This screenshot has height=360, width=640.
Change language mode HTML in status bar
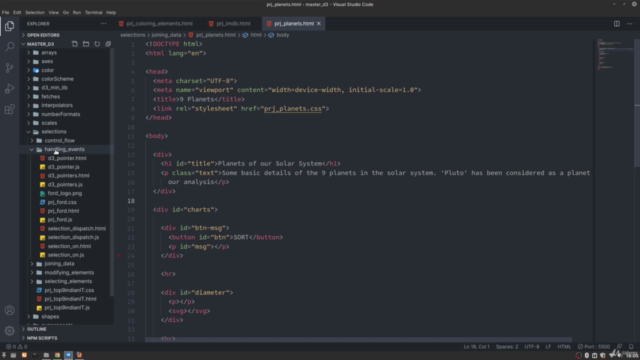pos(564,347)
